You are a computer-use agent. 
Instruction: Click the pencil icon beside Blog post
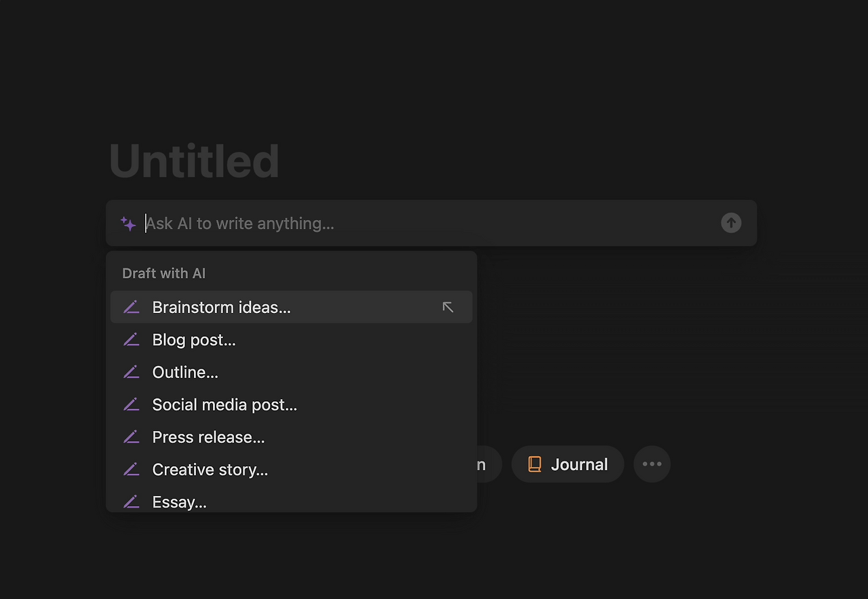point(132,339)
